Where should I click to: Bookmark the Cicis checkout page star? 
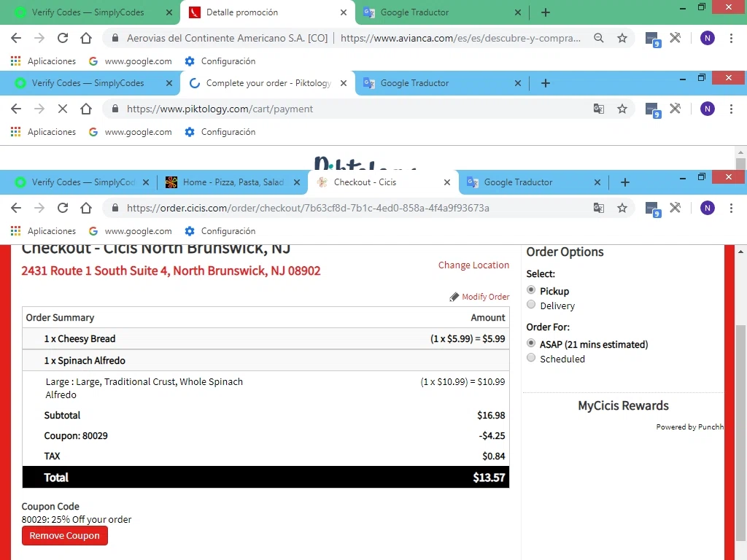click(x=622, y=208)
